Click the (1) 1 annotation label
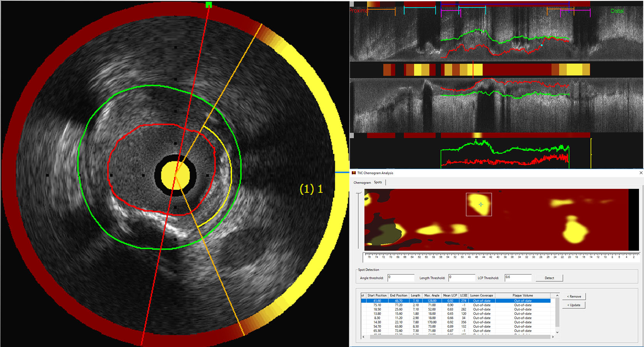Image resolution: width=644 pixels, height=347 pixels. (311, 189)
